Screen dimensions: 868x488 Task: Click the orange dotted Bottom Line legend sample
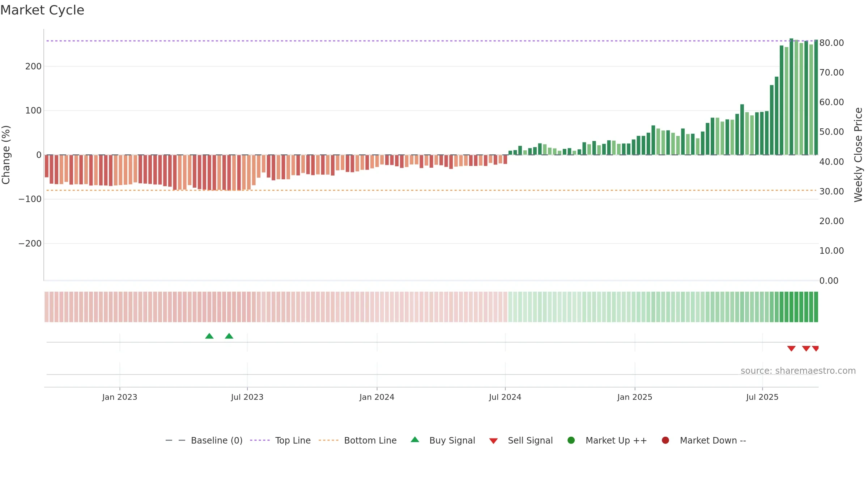click(328, 440)
